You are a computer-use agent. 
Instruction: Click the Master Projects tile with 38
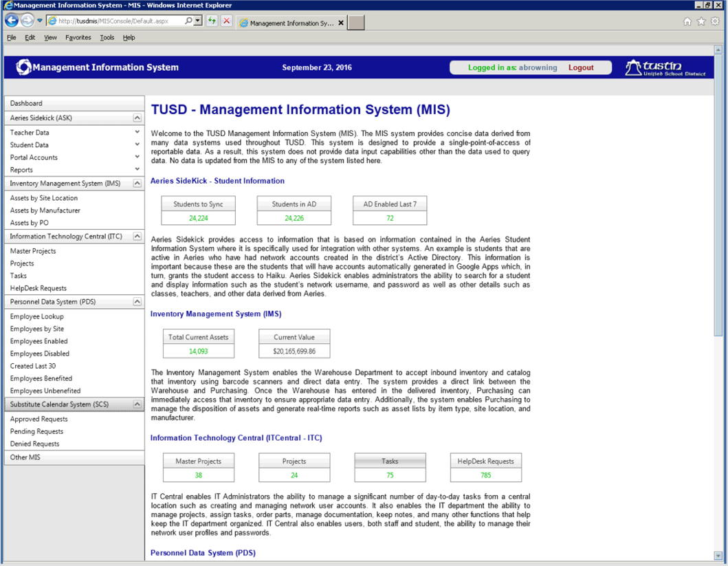coord(198,468)
